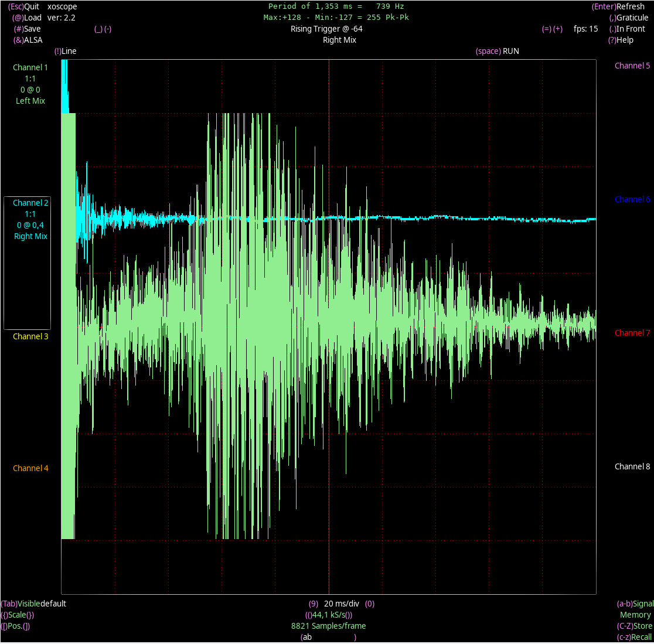
Task: Click the 20 ms/div time base value
Action: [x=342, y=604]
